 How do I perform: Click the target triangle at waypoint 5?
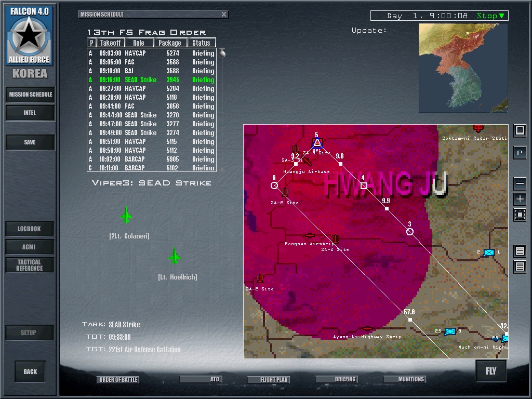click(317, 143)
